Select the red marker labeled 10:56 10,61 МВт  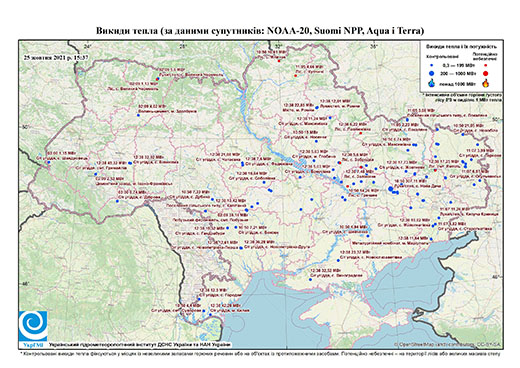(x=279, y=61)
